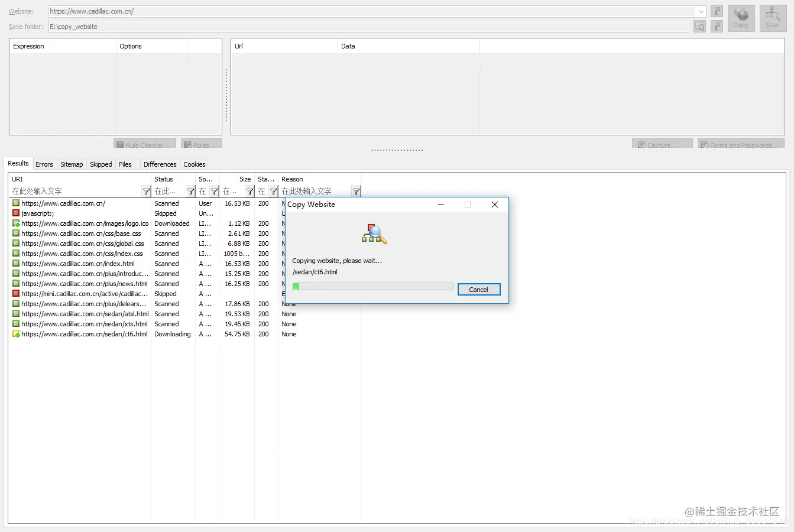The height and width of the screenshot is (532, 794).
Task: Click the Scan website toolbar button
Action: pos(773,18)
